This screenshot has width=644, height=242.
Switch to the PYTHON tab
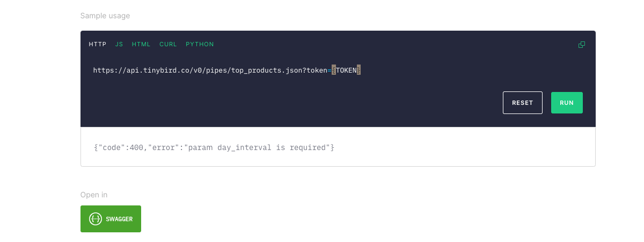pyautogui.click(x=200, y=44)
